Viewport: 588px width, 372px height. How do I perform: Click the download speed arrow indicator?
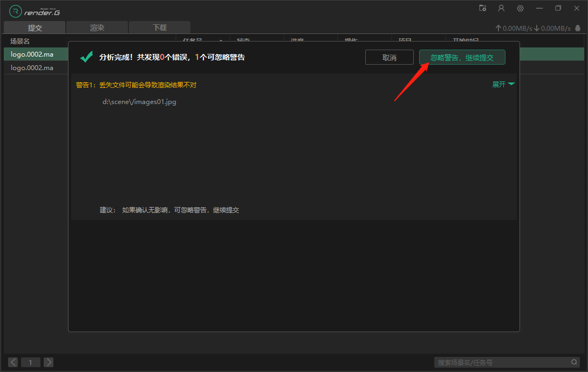pos(537,28)
